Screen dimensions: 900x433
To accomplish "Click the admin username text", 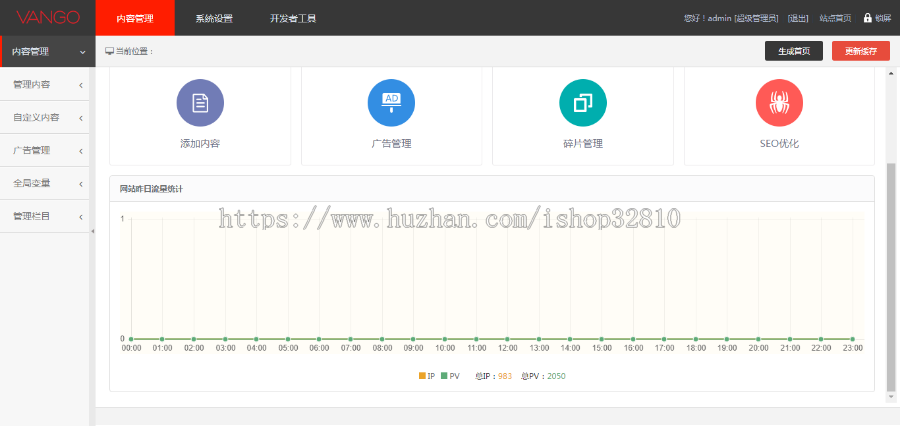I will coord(720,18).
